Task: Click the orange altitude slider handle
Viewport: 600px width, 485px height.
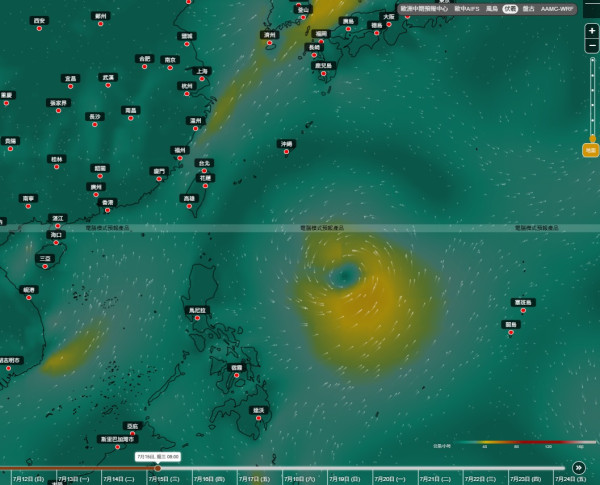Action: [x=592, y=138]
